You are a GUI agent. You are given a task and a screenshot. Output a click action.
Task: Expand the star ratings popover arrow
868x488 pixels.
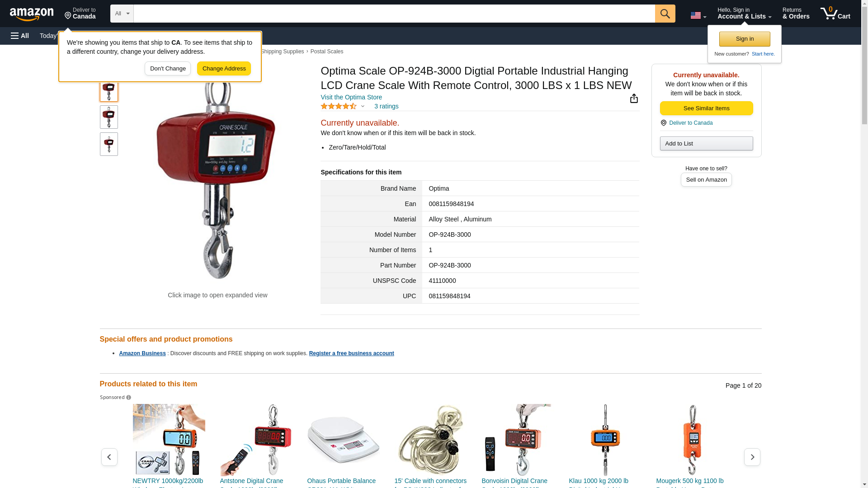pyautogui.click(x=363, y=107)
